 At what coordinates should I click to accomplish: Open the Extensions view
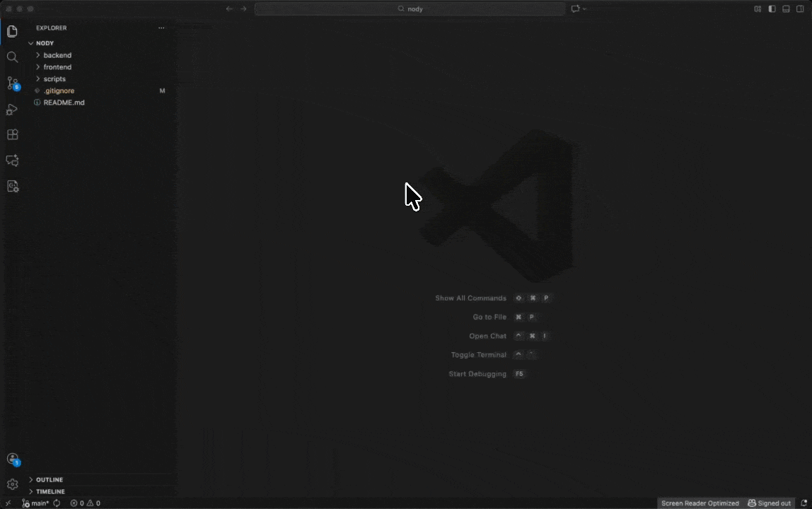point(12,134)
